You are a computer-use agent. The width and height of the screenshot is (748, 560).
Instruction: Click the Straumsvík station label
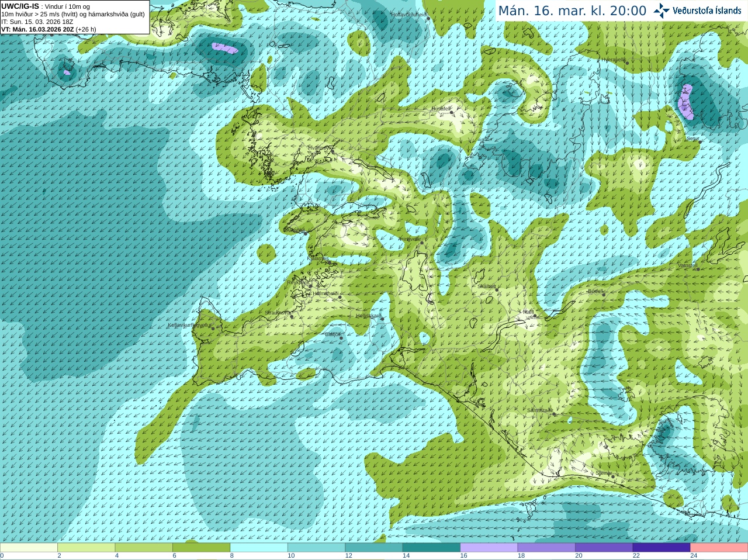click(x=278, y=313)
